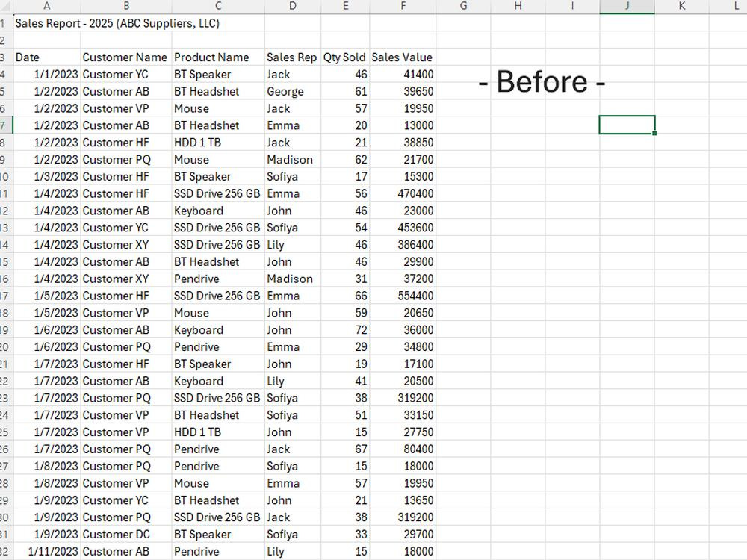Image resolution: width=747 pixels, height=560 pixels.
Task: Select column C header
Action: tap(218, 6)
